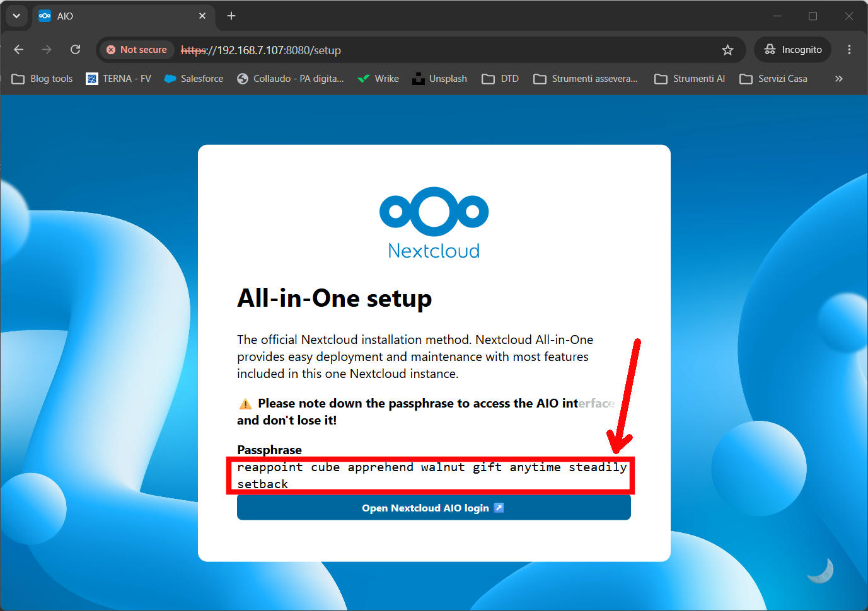Image resolution: width=868 pixels, height=611 pixels.
Task: Open Strumenti AI bookmark folder
Action: [690, 79]
